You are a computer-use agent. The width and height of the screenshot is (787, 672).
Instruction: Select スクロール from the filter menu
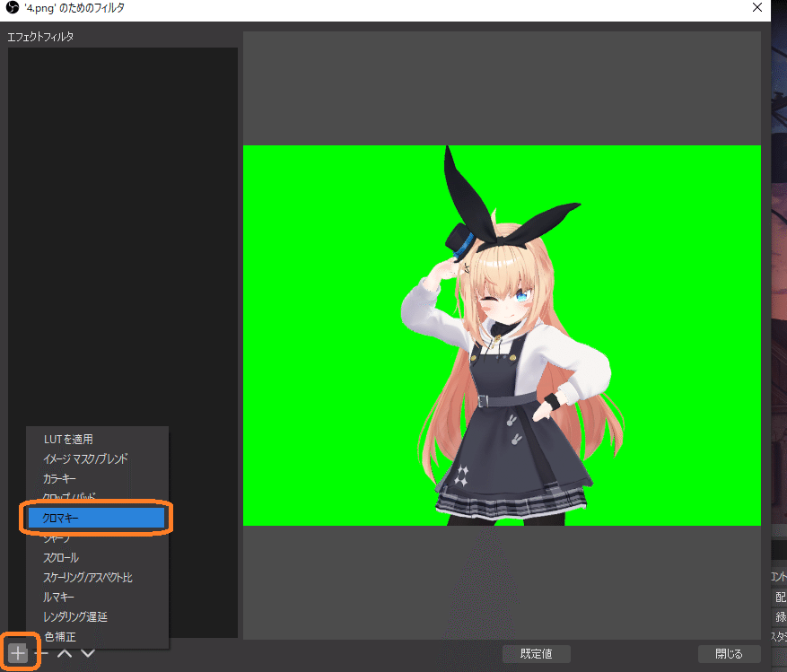tap(98, 557)
